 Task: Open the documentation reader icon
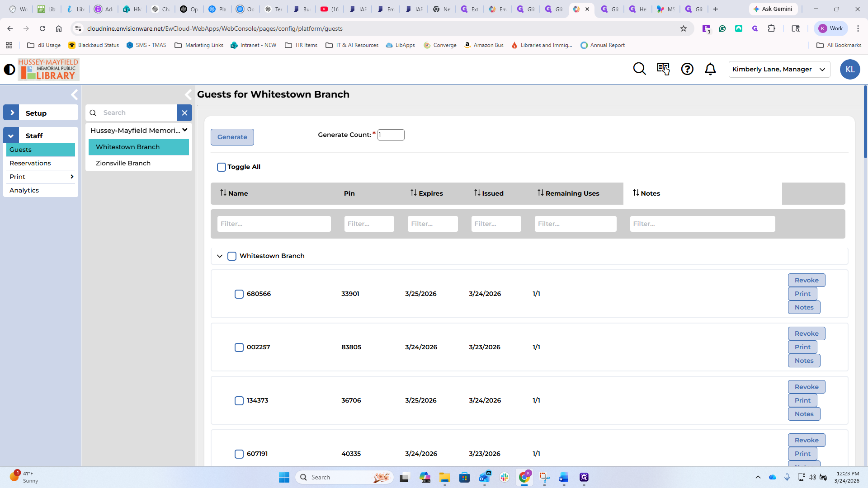tap(663, 69)
